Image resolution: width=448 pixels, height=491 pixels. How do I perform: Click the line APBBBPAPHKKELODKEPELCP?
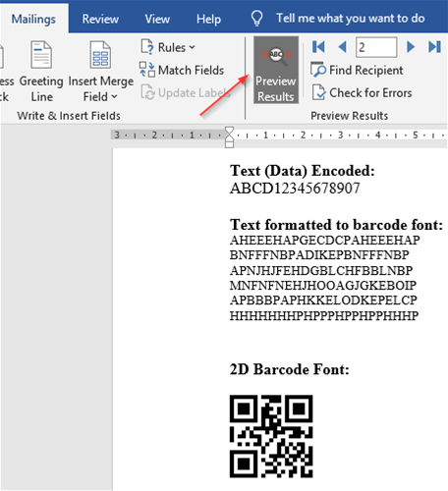pyautogui.click(x=323, y=300)
